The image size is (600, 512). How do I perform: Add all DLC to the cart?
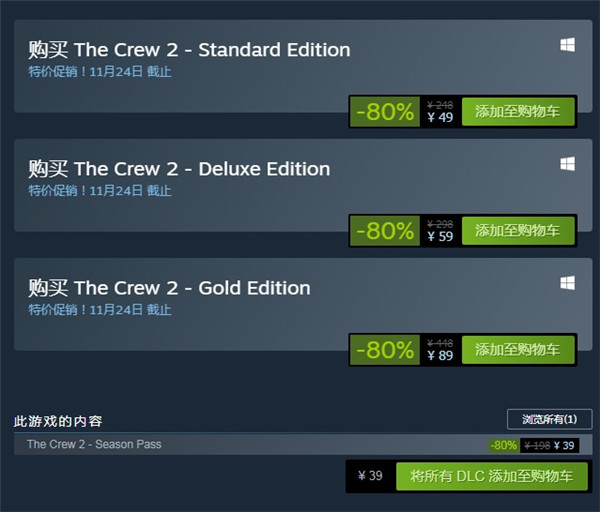[x=492, y=476]
